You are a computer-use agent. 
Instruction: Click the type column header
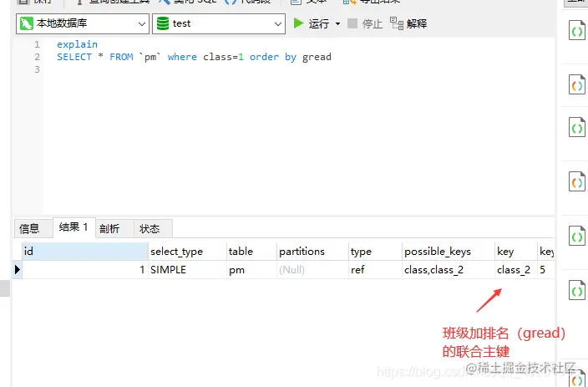[375, 251]
